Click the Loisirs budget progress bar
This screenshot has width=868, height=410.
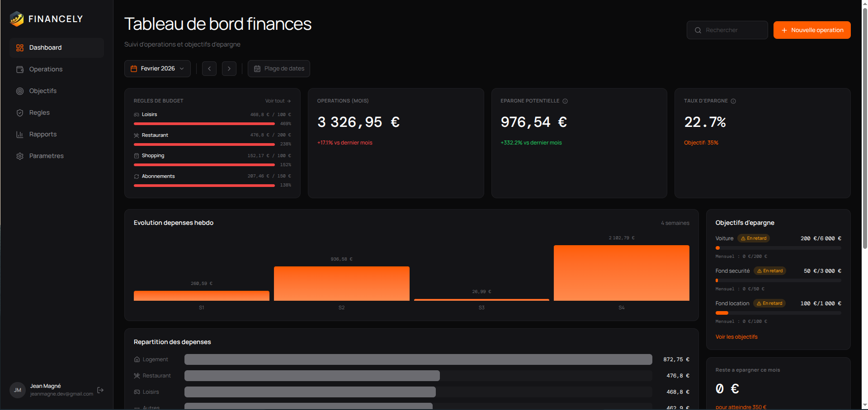click(204, 124)
